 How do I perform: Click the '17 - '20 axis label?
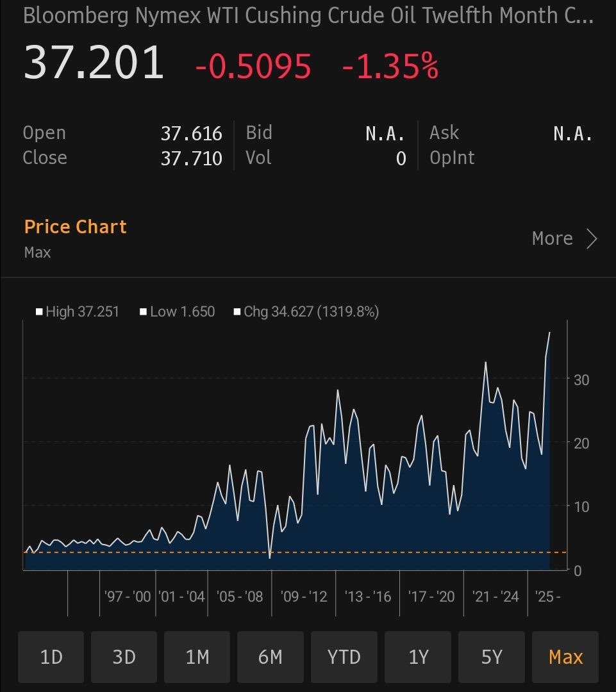(x=431, y=597)
